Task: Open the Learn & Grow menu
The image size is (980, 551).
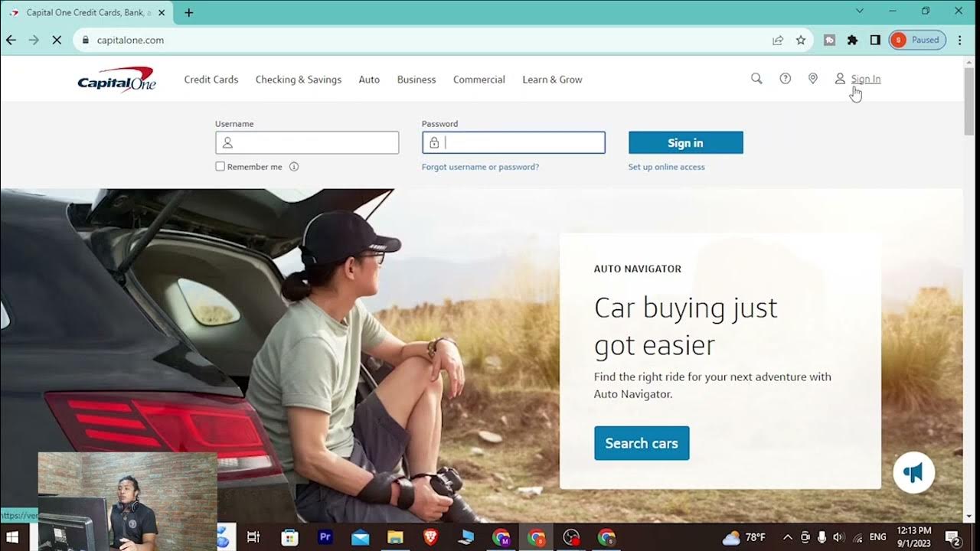Action: pyautogui.click(x=552, y=80)
